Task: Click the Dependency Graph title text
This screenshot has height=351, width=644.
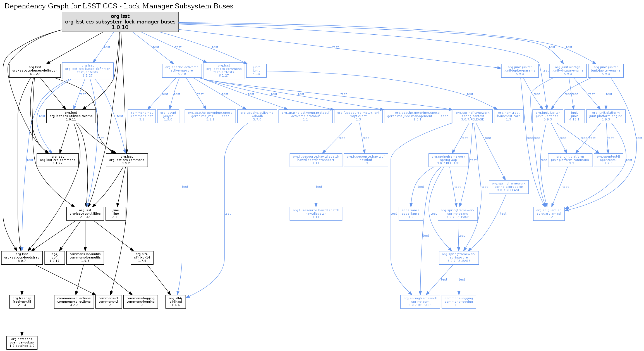Action: point(119,6)
